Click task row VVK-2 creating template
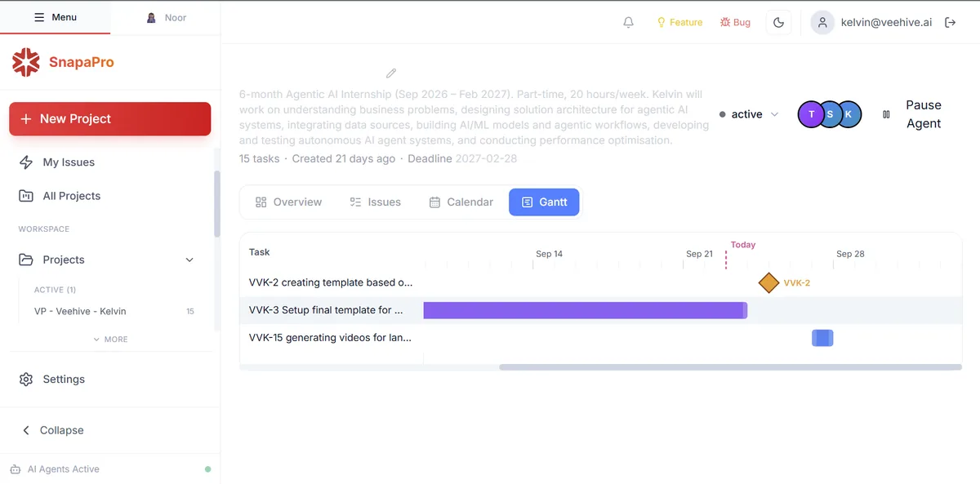The width and height of the screenshot is (980, 484). click(x=331, y=282)
